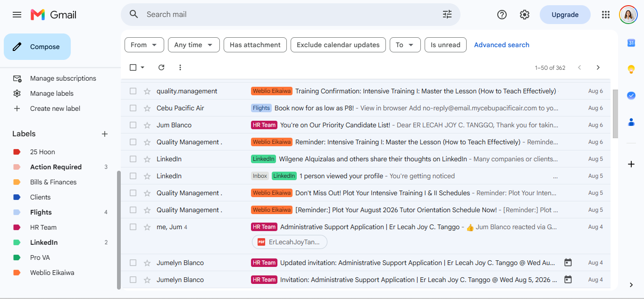The image size is (644, 299).
Task: Open the ErLecahJoyTan PDF attachment chip
Action: (290, 242)
